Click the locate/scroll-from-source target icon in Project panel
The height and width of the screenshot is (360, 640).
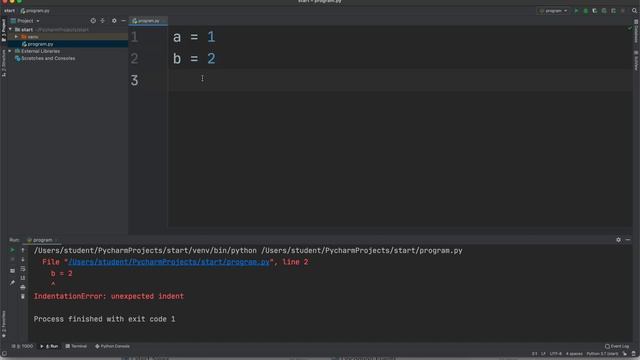(93, 20)
